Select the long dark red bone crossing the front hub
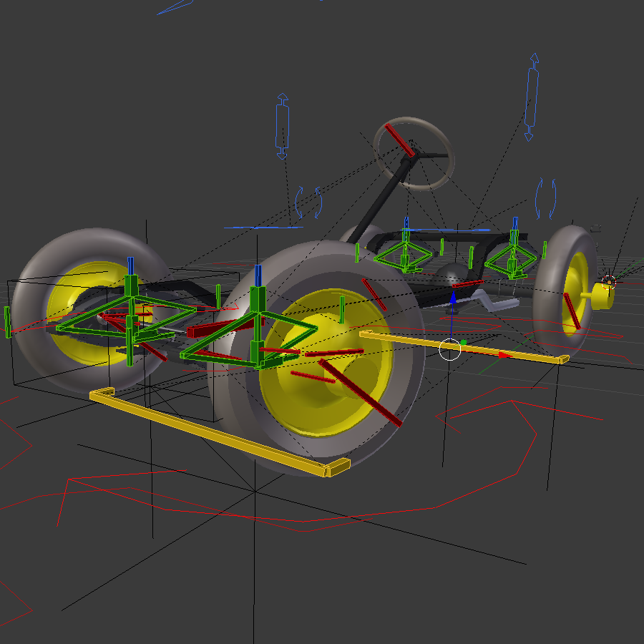The image size is (644, 644). point(360,393)
